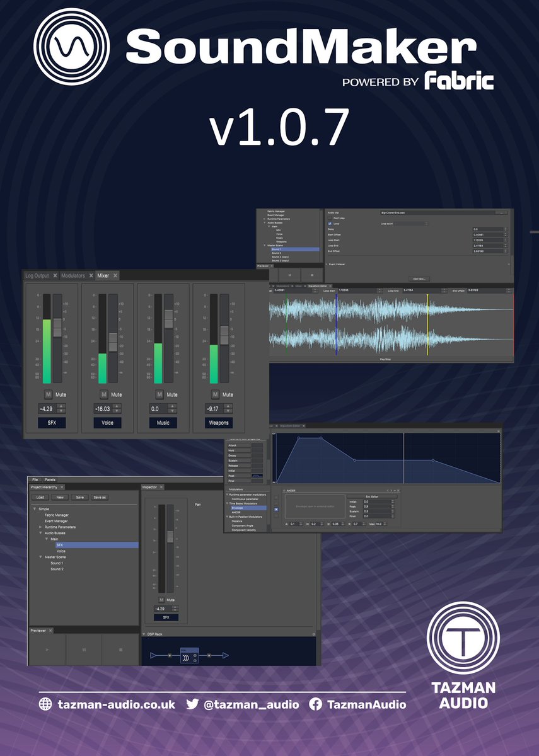
Task: Collapse the DSP Rack section
Action: (144, 634)
